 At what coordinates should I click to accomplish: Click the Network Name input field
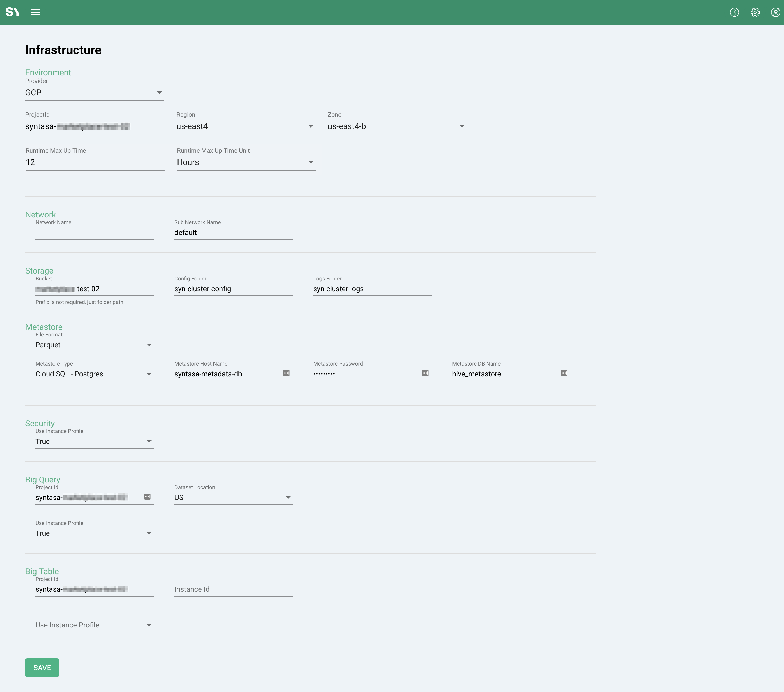click(x=94, y=233)
